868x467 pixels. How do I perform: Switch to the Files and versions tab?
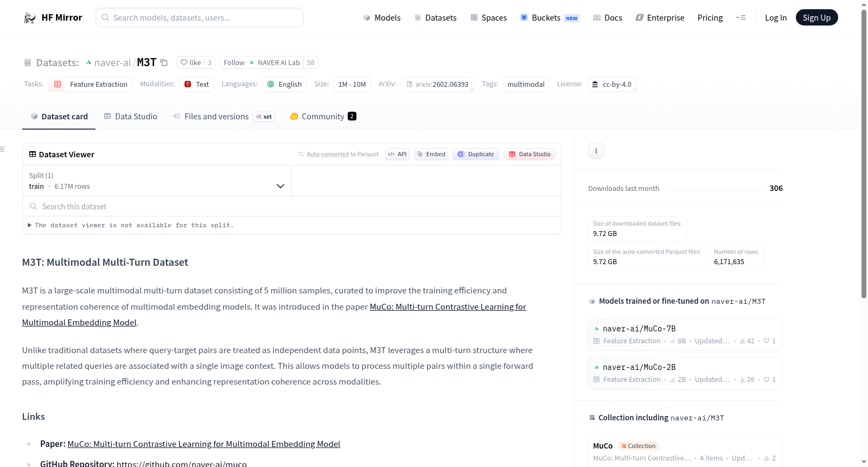tap(224, 117)
